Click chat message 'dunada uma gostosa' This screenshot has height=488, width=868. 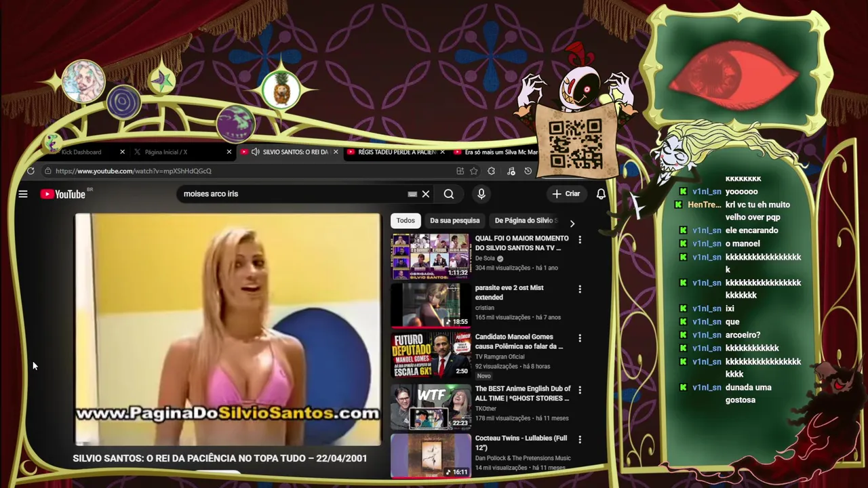748,394
